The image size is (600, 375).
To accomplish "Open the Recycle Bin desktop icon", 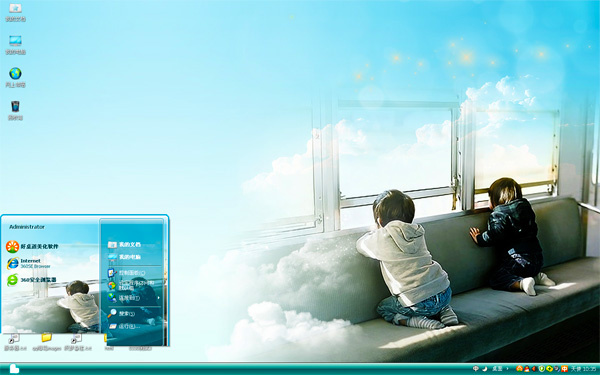I will [15, 106].
